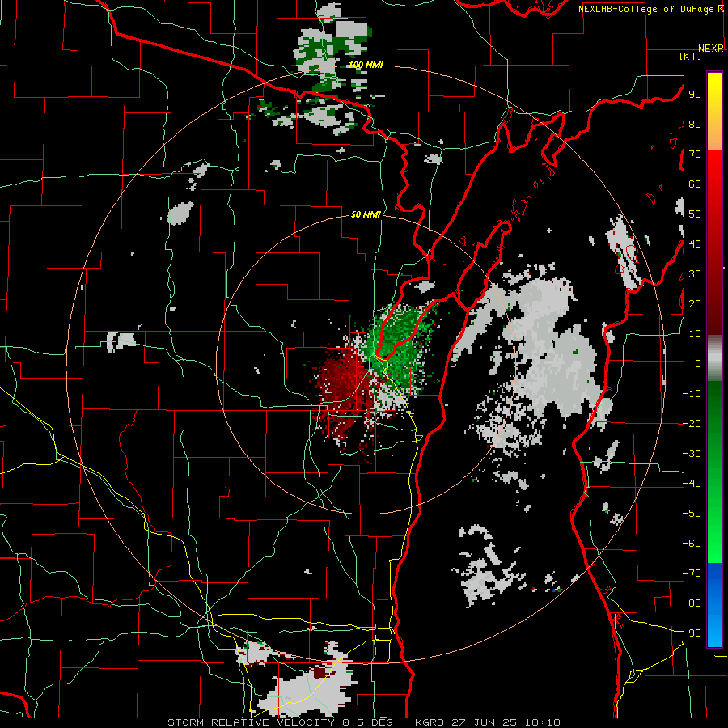The image size is (728, 728).
Task: Click the 30 value on velocity scale
Action: click(x=695, y=274)
